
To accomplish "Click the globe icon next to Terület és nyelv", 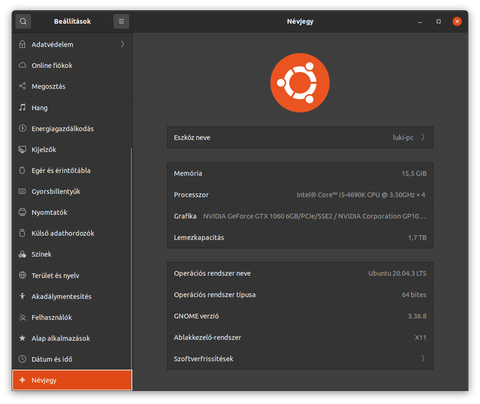I will pyautogui.click(x=22, y=275).
